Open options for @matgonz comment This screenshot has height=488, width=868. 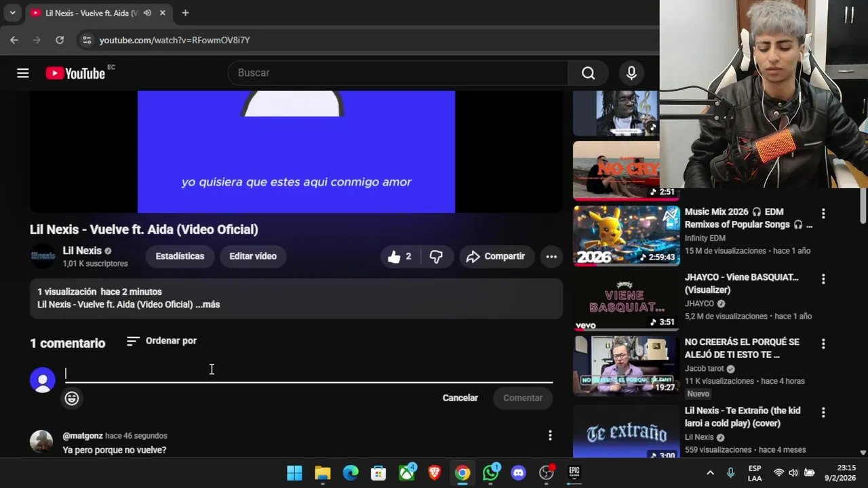point(550,436)
